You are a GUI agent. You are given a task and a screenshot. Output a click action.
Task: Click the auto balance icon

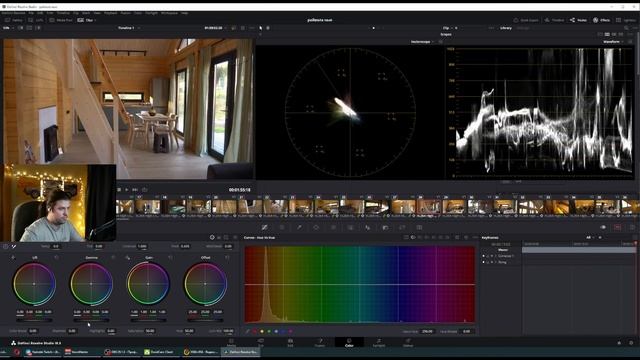6,247
